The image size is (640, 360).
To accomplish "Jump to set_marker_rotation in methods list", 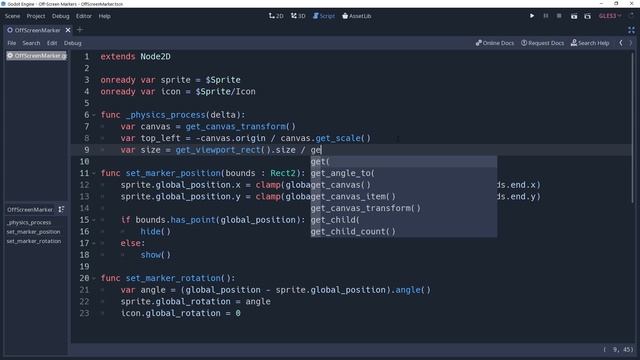I will tap(34, 241).
